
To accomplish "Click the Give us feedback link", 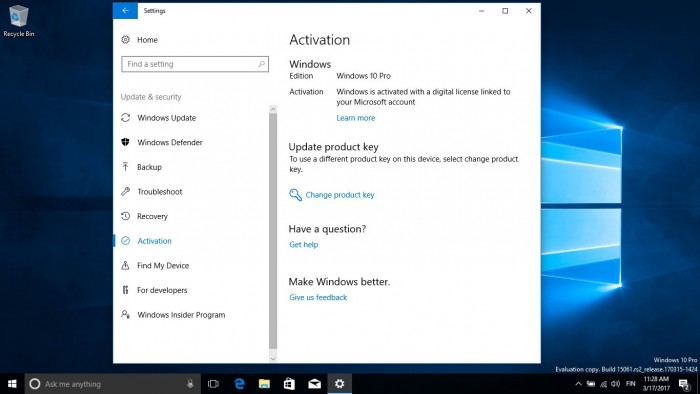I will 318,297.
